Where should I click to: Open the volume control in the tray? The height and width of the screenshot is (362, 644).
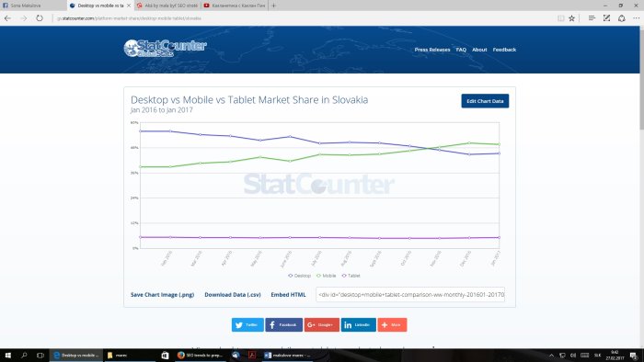coord(573,355)
